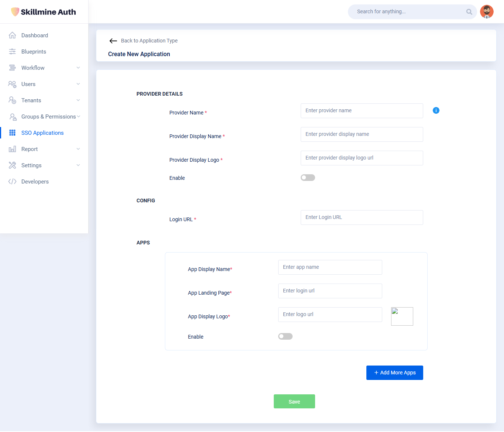The width and height of the screenshot is (504, 432).
Task: Expand the Workflow menu chevron
Action: coord(78,68)
